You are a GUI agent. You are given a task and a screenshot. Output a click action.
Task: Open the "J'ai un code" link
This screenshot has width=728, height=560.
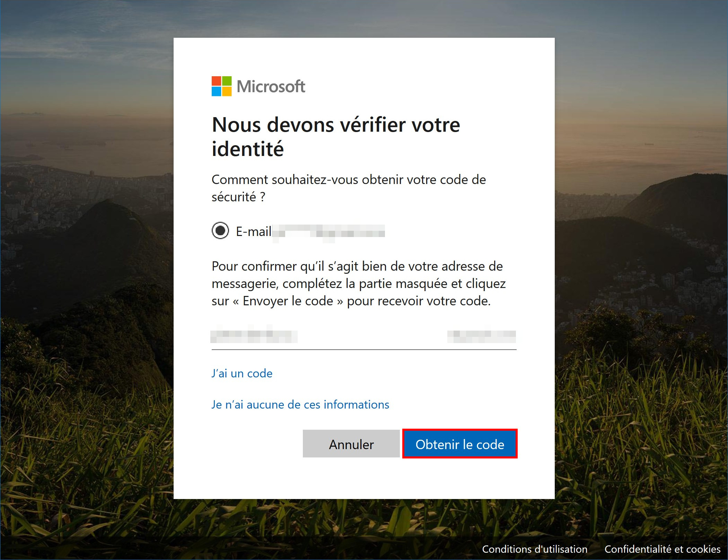[242, 373]
